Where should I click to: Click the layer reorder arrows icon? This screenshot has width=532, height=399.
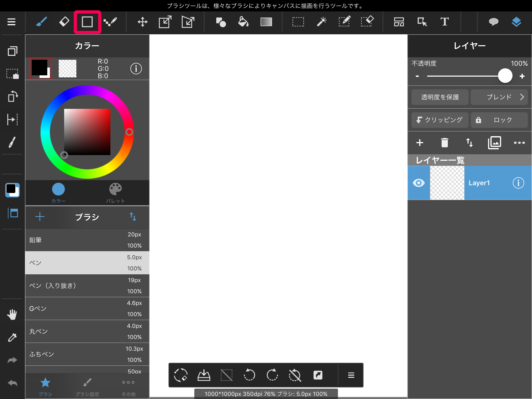(469, 143)
